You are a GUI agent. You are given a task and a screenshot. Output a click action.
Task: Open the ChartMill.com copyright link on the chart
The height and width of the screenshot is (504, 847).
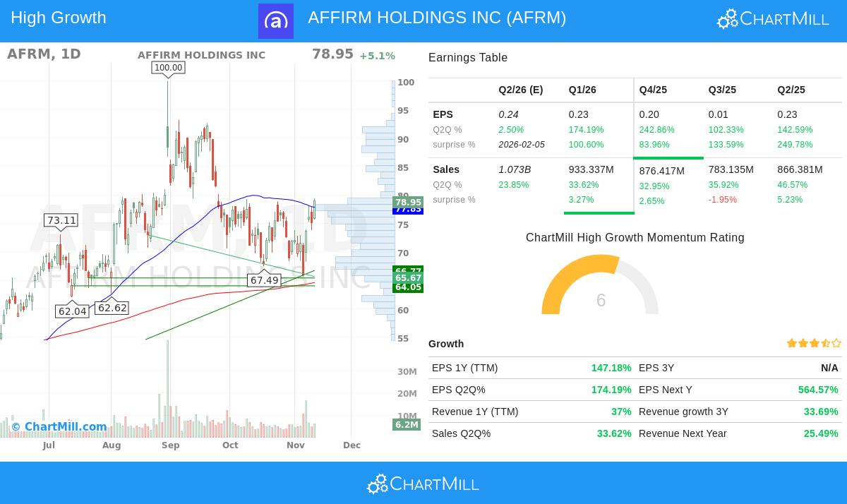pyautogui.click(x=59, y=427)
